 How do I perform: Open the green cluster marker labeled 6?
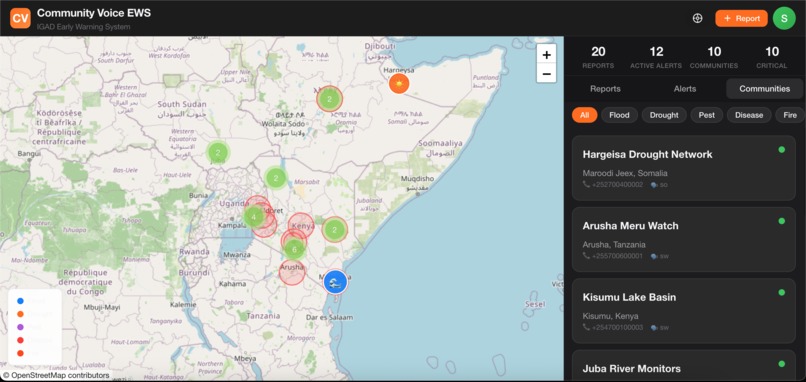(295, 249)
